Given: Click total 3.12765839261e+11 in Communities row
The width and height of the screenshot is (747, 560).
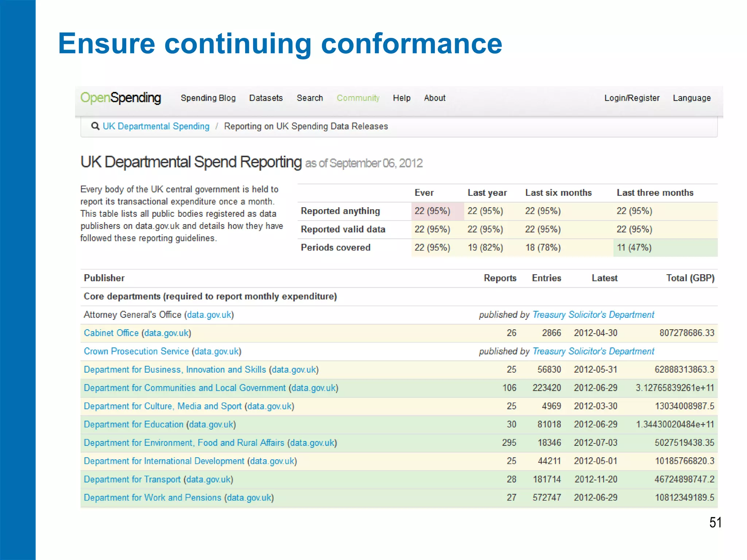Looking at the screenshot, I should tap(675, 388).
